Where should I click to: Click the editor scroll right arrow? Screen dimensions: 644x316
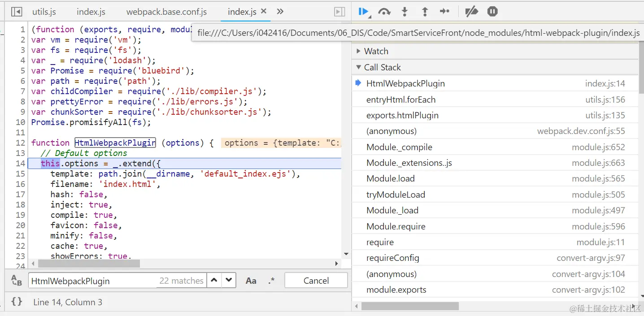click(337, 264)
